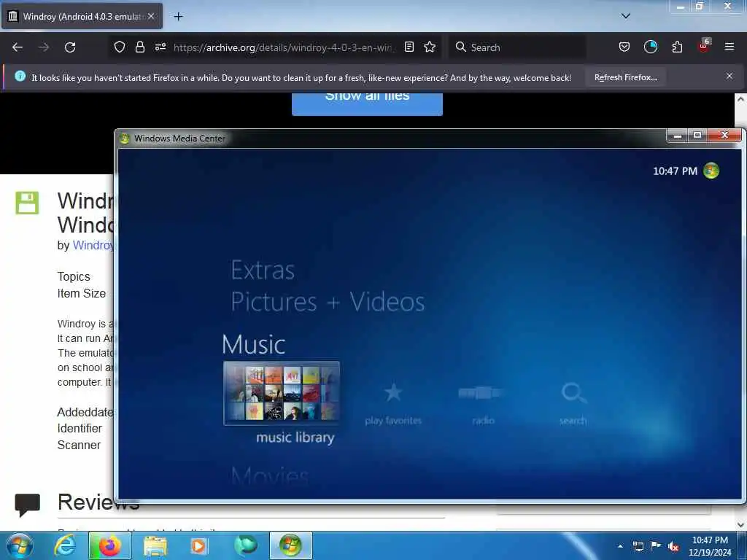747x560 pixels.
Task: Open Windows Media Player taskbar icon
Action: [x=199, y=546]
